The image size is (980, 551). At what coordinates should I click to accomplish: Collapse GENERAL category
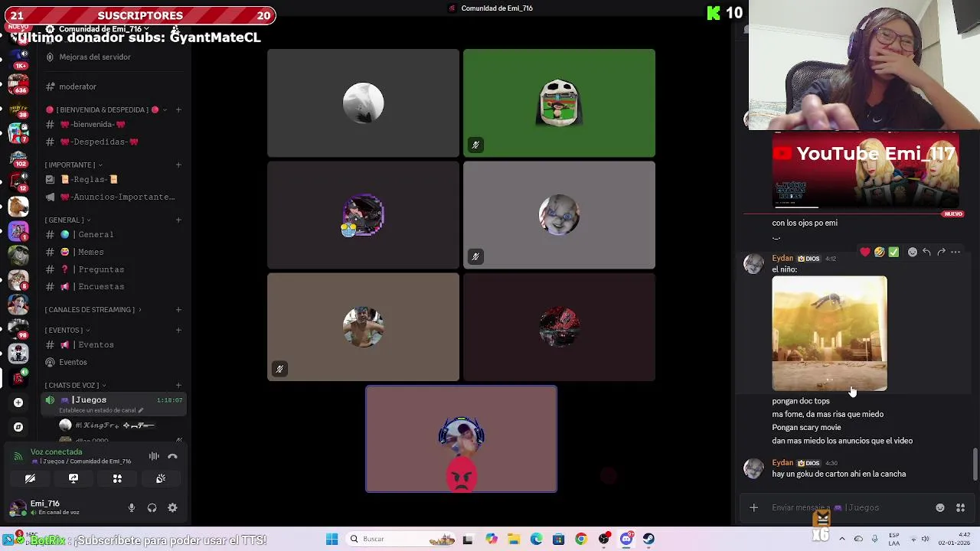[x=67, y=220]
